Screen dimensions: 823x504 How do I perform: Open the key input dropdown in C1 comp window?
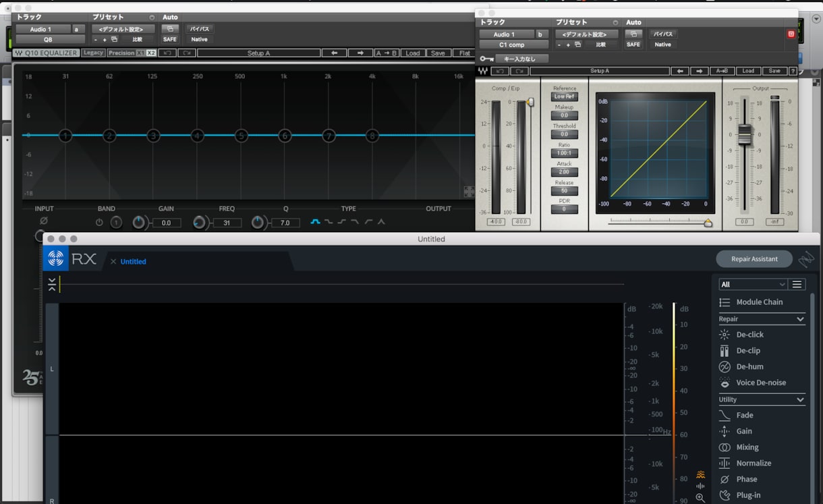pyautogui.click(x=522, y=59)
